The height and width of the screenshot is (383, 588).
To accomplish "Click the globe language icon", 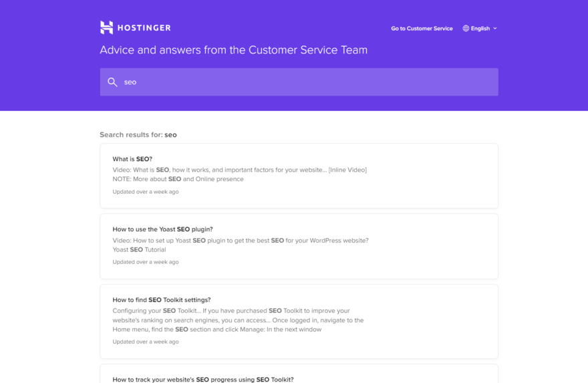I will [x=466, y=29].
